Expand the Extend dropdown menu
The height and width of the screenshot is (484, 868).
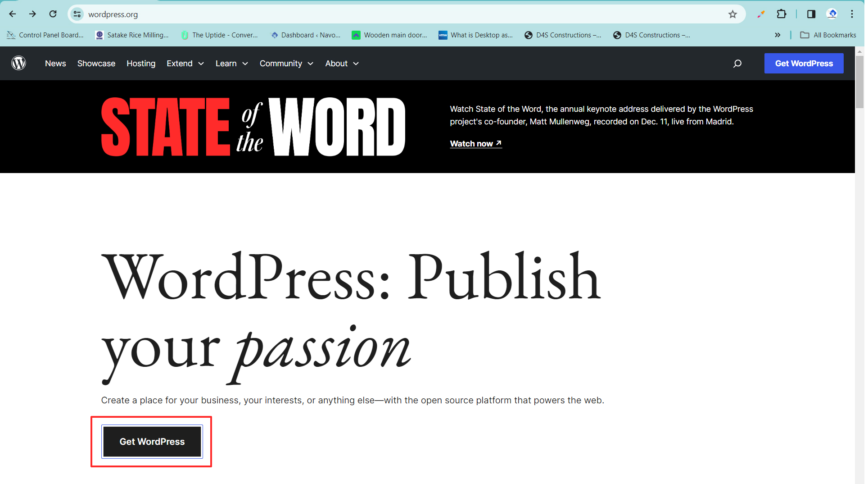coord(185,64)
